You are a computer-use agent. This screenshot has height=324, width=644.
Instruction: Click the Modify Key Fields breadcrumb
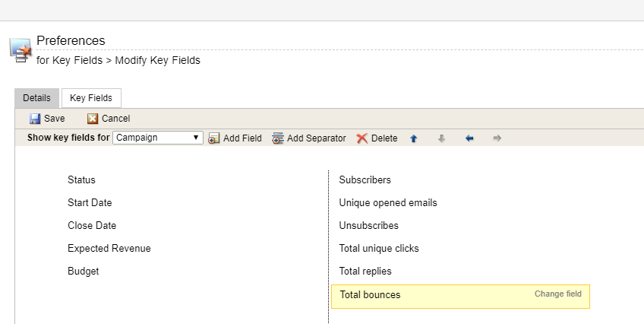(x=158, y=60)
